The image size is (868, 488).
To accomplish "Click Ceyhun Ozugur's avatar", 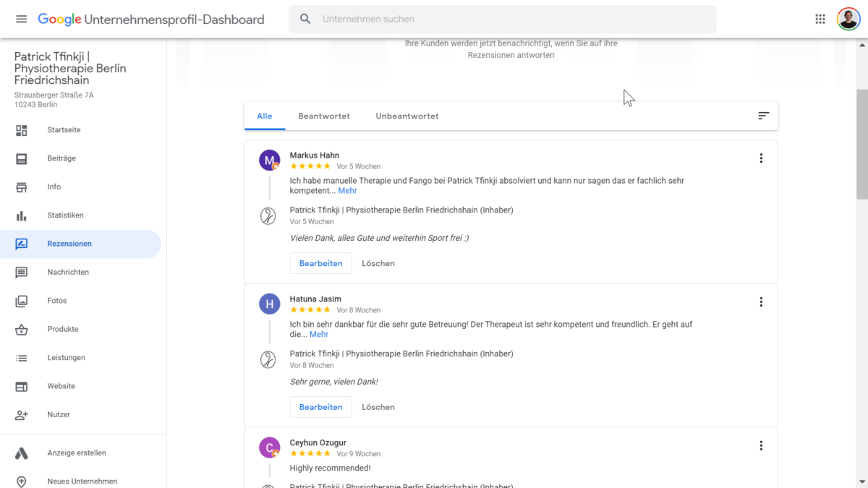I will point(270,448).
